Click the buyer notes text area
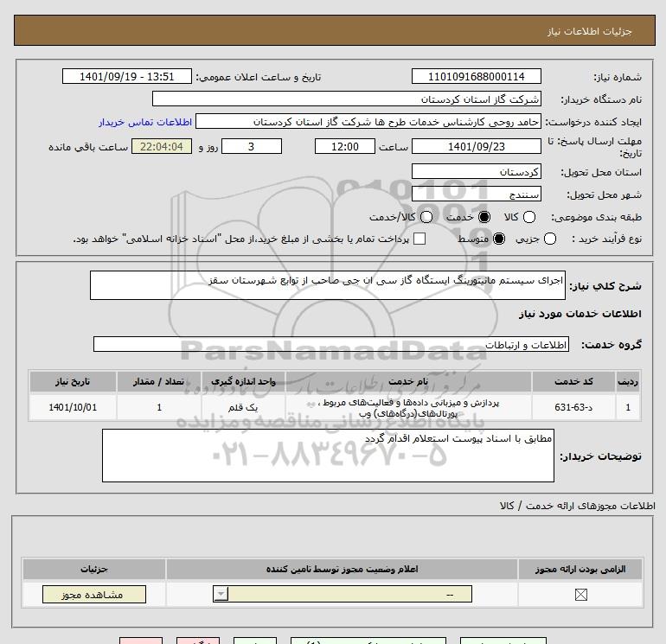The width and height of the screenshot is (666, 644). pos(328,456)
